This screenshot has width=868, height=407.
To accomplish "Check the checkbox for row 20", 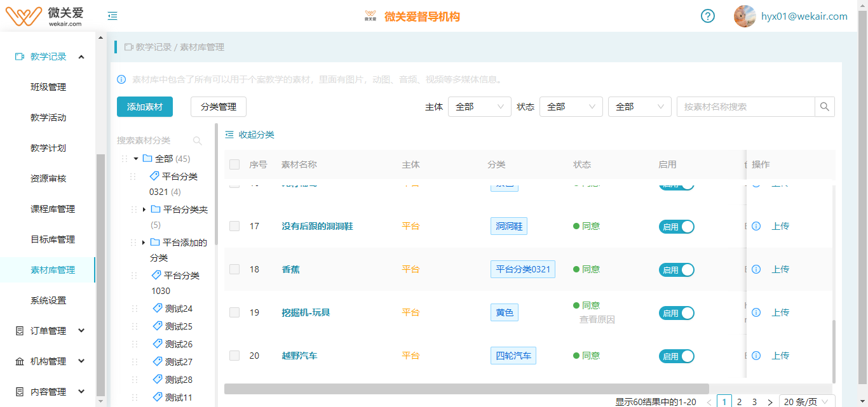I will tap(234, 356).
